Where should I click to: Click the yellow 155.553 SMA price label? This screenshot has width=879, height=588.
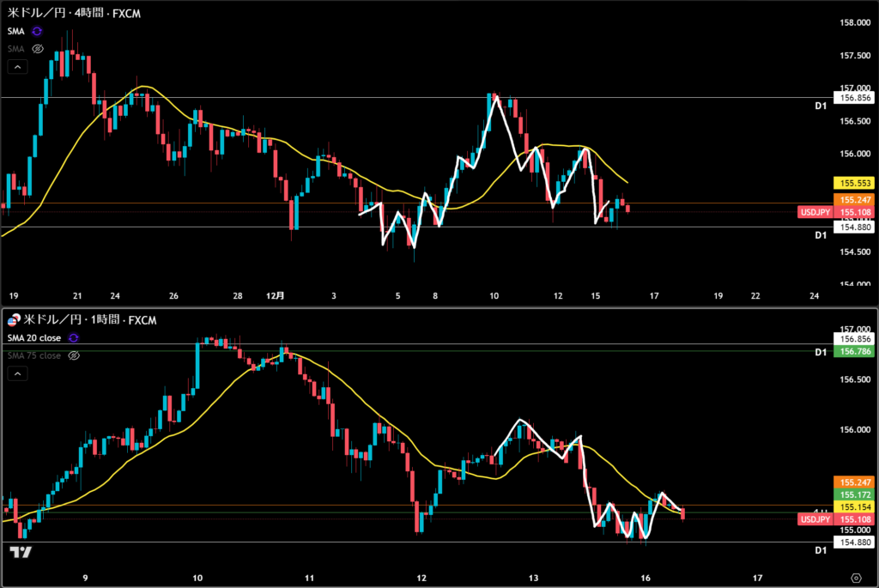click(853, 184)
